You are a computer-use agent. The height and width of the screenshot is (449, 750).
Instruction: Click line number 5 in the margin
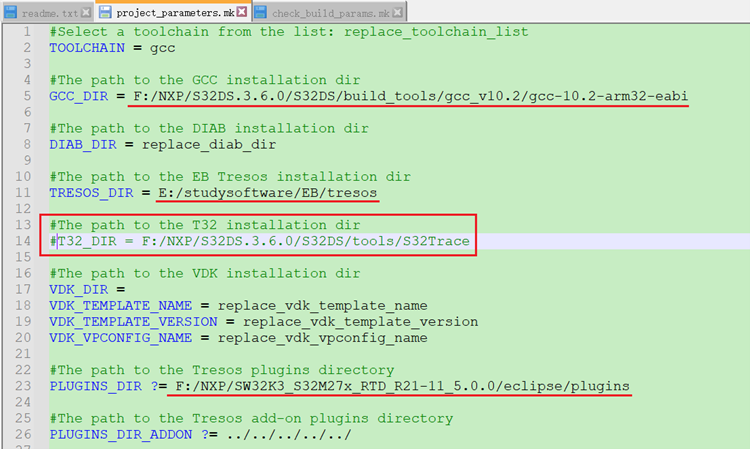tap(27, 96)
